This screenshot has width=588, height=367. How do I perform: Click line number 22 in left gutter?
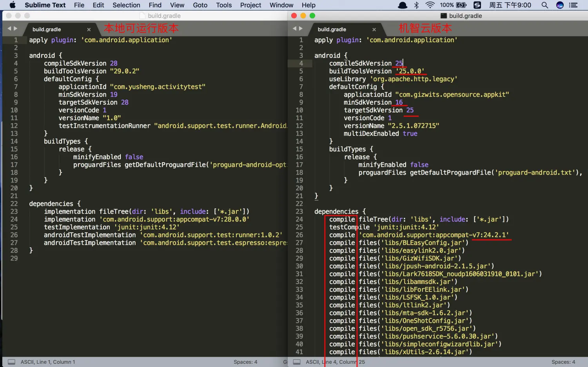[x=14, y=204]
